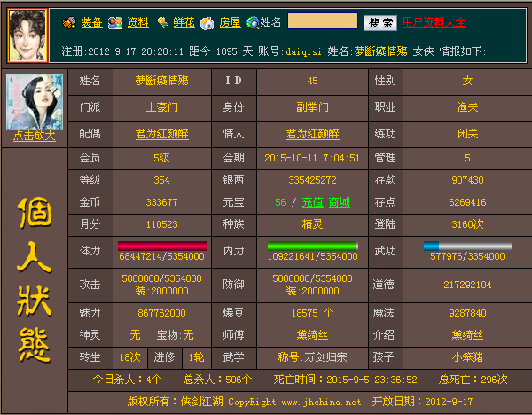Click the flower icon beside 鲜花
Screen dimensions: 532x415
tap(162, 23)
